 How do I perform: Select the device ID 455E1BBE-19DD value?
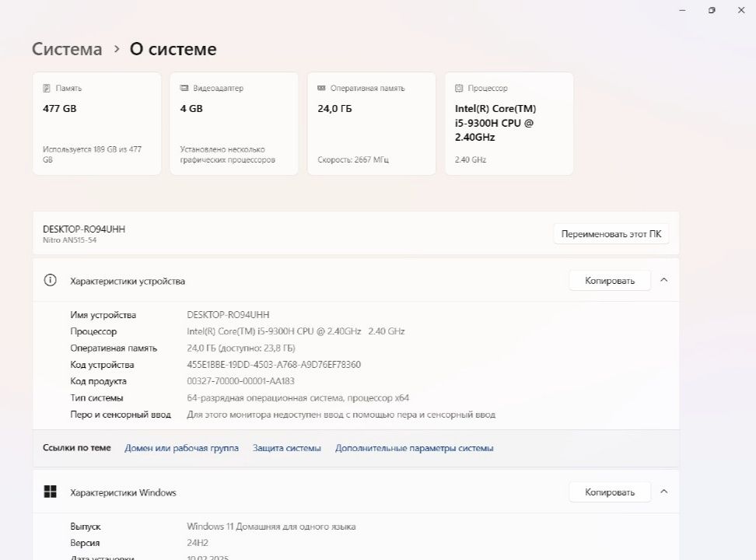[274, 365]
